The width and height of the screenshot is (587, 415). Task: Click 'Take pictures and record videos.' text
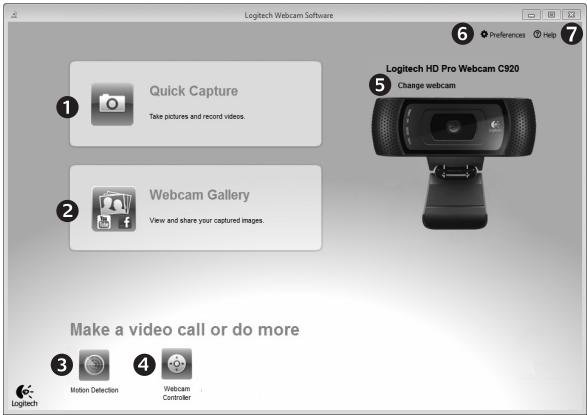[197, 116]
